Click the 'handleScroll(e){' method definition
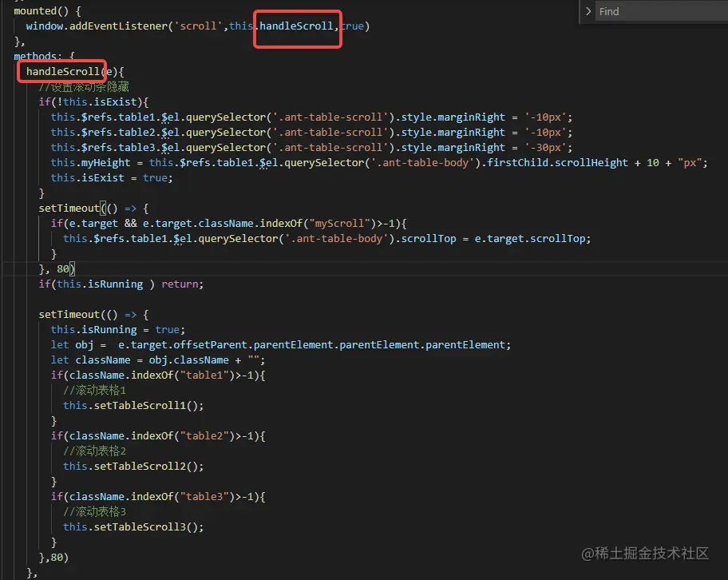Screen dimensions: 728x580 (x=75, y=72)
